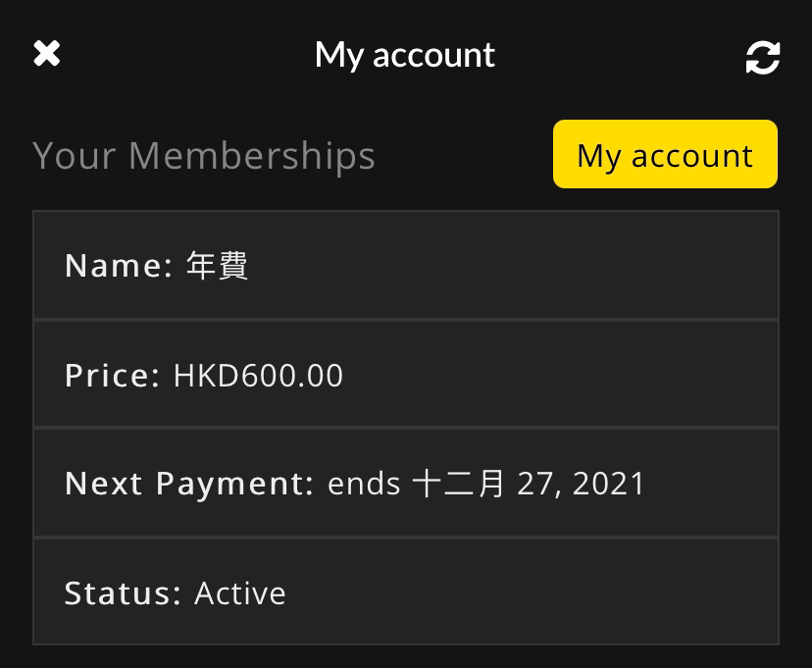
Task: Select the membership Name row 年費
Action: tap(406, 265)
